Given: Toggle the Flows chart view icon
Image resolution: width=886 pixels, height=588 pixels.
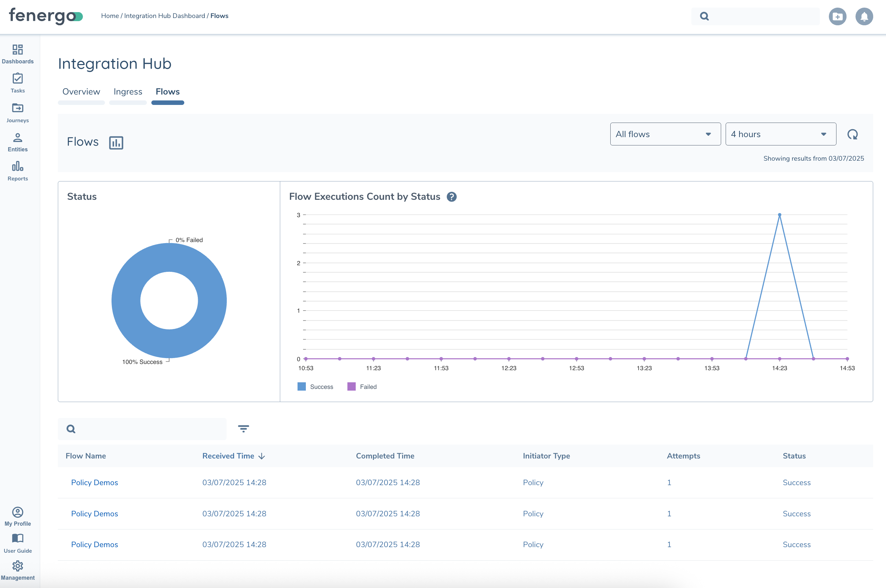Looking at the screenshot, I should coord(116,143).
